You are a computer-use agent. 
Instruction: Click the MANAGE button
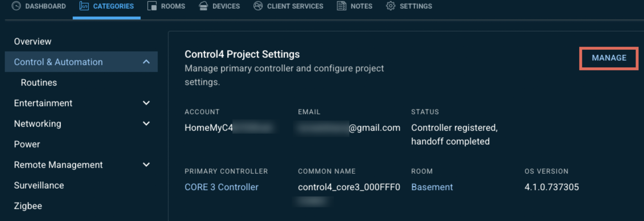[x=609, y=58]
